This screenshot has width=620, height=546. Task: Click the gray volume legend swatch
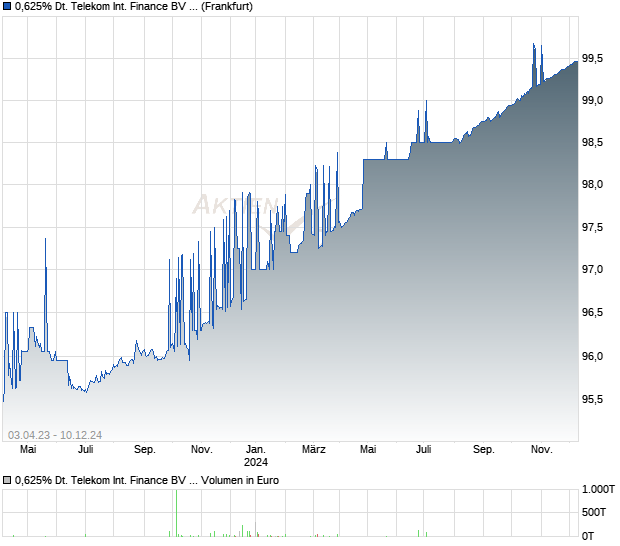pos(7,480)
